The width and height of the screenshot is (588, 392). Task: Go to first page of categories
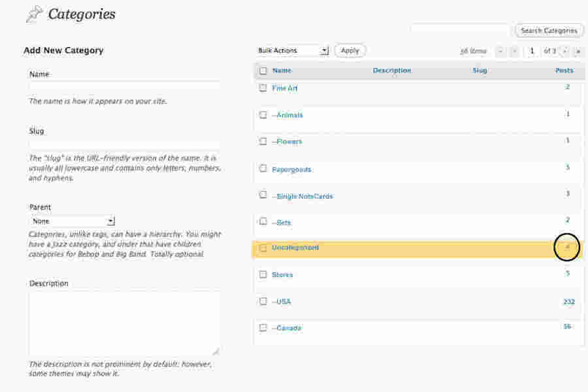[x=500, y=51]
